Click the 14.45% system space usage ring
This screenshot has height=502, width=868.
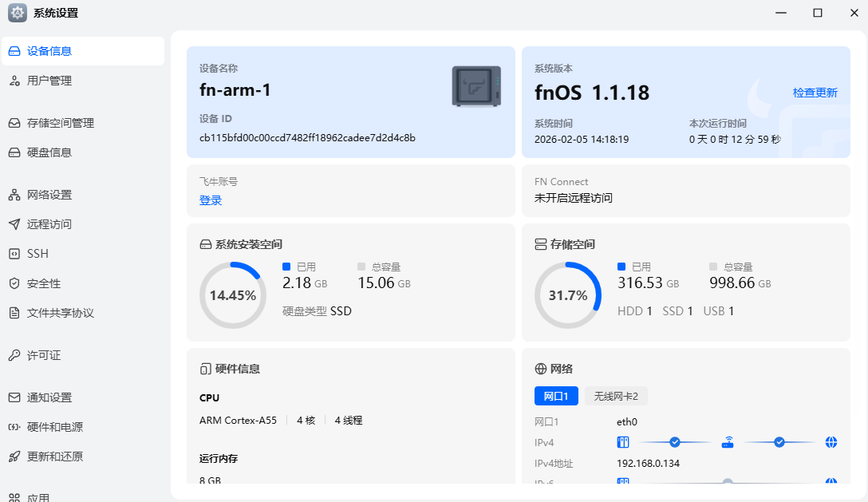pos(233,295)
